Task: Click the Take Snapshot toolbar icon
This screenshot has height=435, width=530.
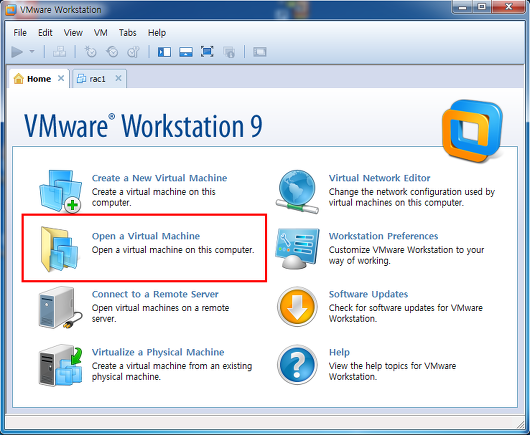Action: pyautogui.click(x=90, y=52)
